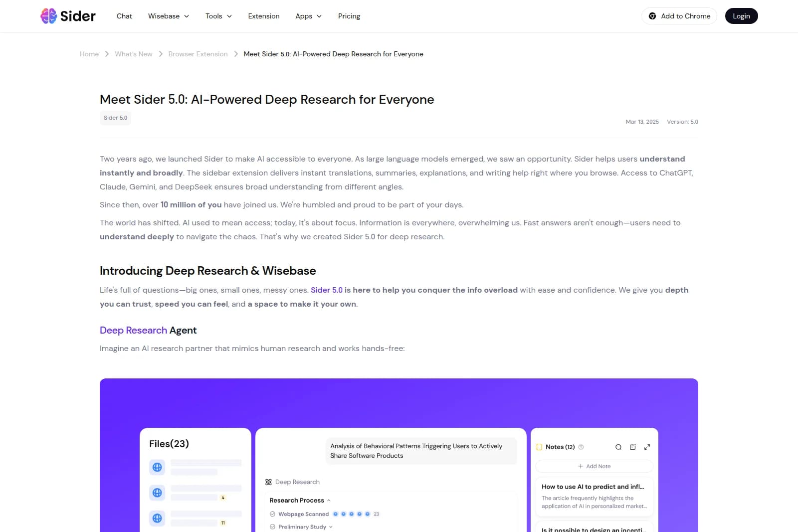Toggle the Preliminary Study check circle

click(273, 527)
